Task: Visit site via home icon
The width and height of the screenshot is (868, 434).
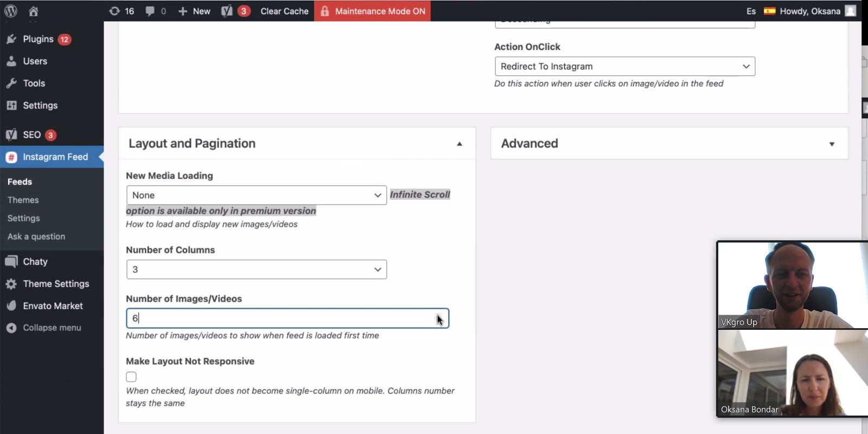Action: pos(33,11)
